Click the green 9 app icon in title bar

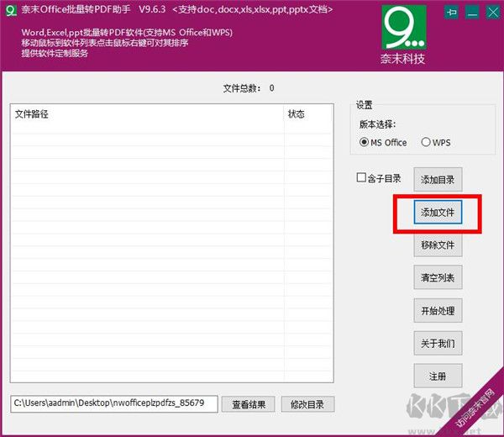[x=11, y=10]
